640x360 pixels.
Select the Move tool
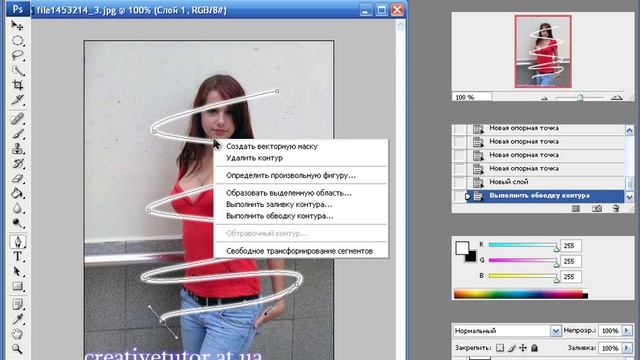click(x=17, y=26)
